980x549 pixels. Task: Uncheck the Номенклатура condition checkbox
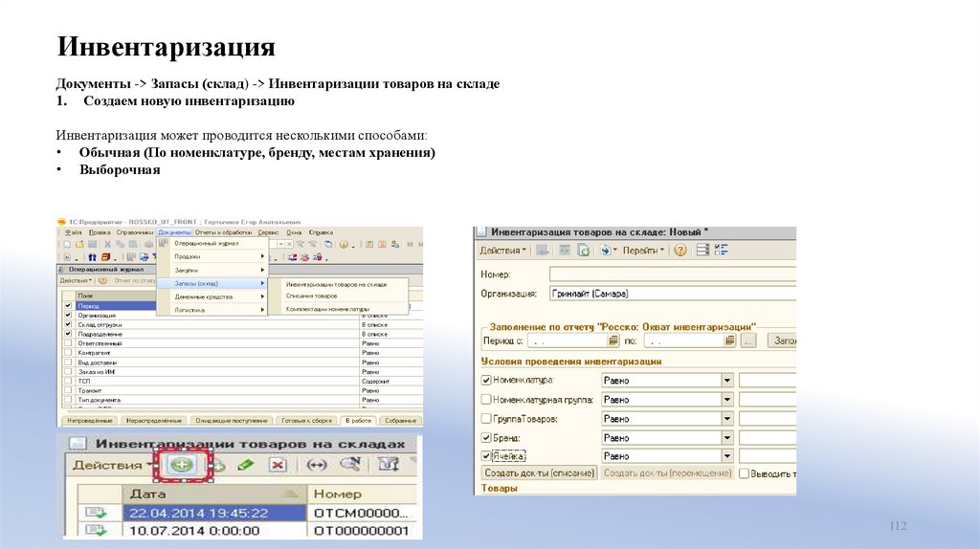pos(486,380)
